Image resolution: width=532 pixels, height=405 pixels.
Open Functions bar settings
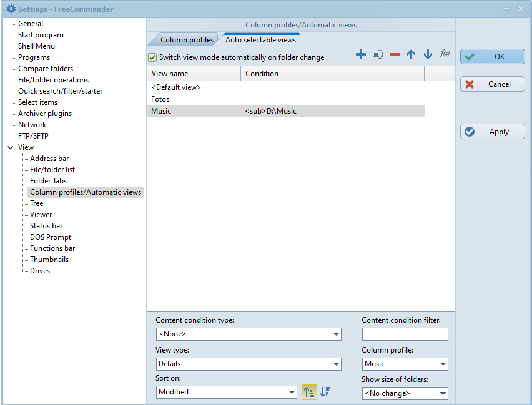pos(52,248)
